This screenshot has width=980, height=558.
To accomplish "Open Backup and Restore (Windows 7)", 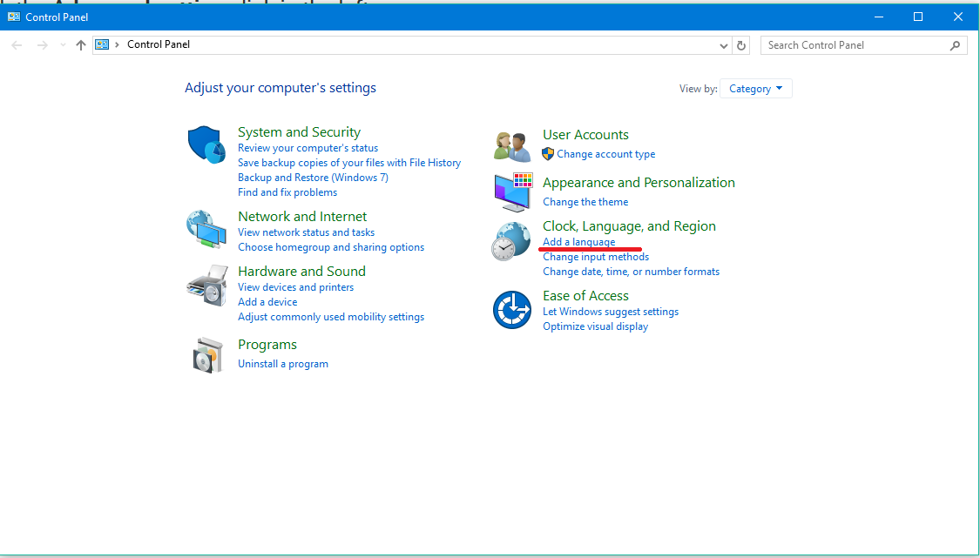I will coord(313,178).
